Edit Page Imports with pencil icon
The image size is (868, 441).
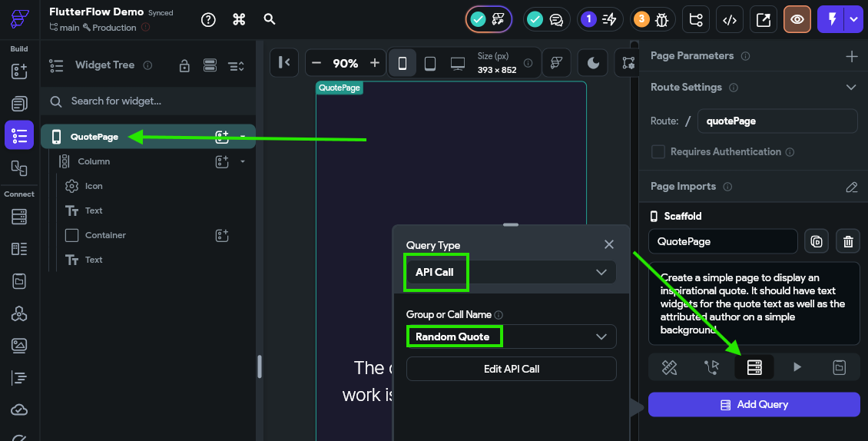pyautogui.click(x=851, y=187)
